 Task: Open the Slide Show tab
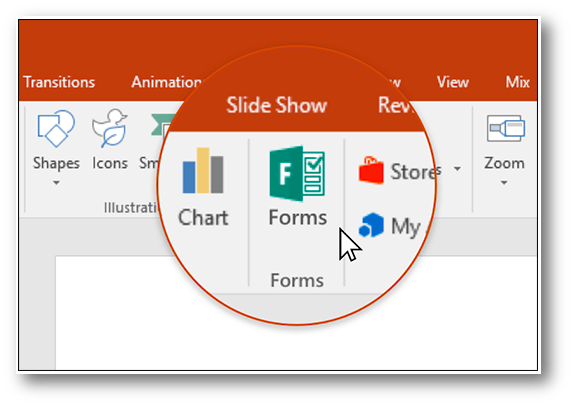tap(277, 105)
